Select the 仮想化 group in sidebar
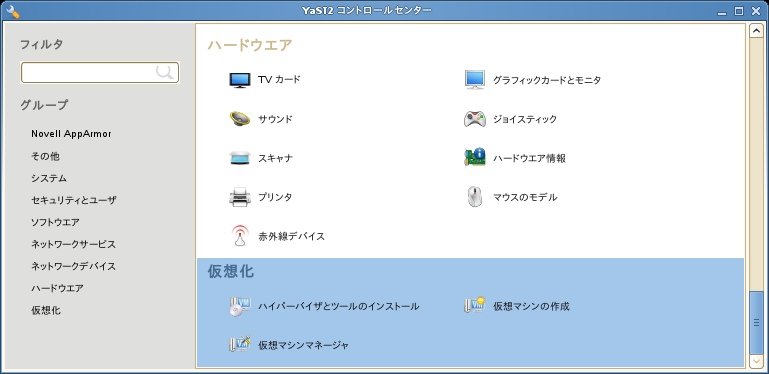This screenshot has width=769, height=374. click(x=46, y=311)
